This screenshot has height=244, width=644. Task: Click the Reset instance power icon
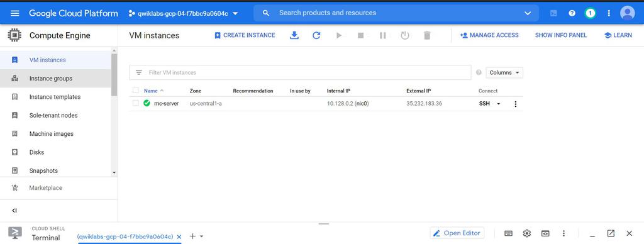(x=405, y=35)
